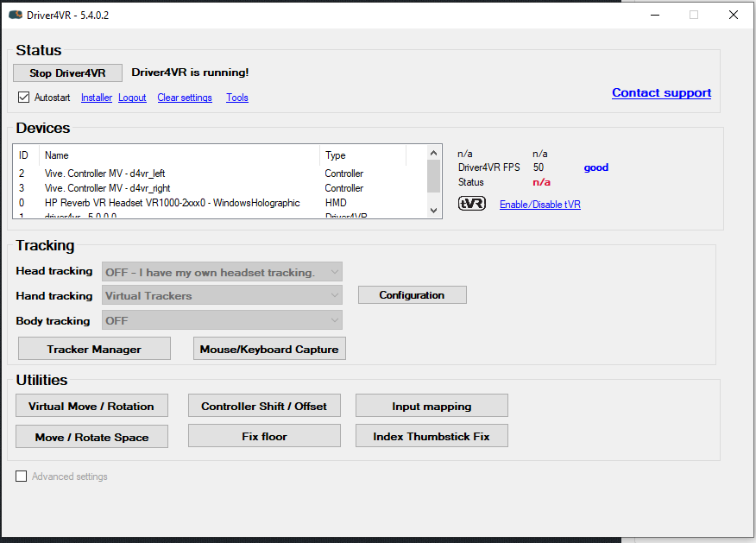Viewport: 756px width, 543px height.
Task: Enable the Advanced settings checkbox
Action: pyautogui.click(x=22, y=477)
